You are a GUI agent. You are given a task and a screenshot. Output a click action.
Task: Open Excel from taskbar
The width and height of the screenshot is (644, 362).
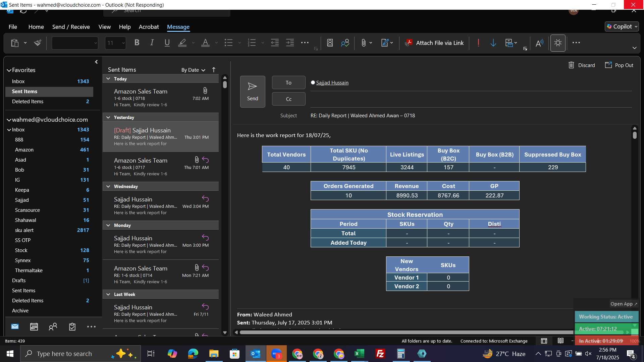click(x=360, y=354)
